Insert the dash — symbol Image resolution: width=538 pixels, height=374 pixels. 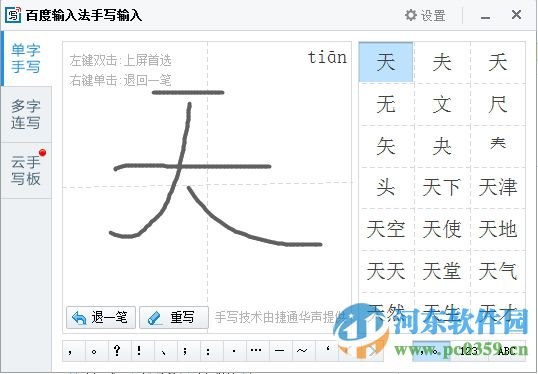coord(281,351)
